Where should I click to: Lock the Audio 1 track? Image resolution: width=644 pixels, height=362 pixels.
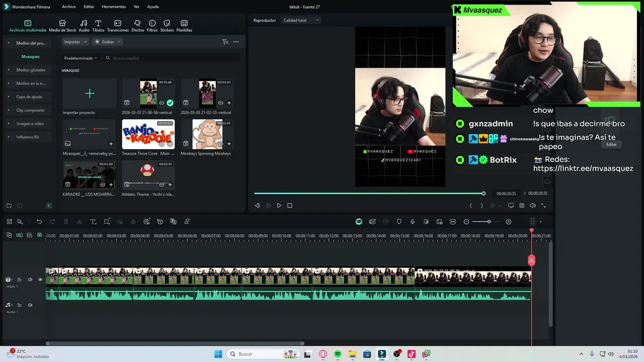(x=19, y=305)
